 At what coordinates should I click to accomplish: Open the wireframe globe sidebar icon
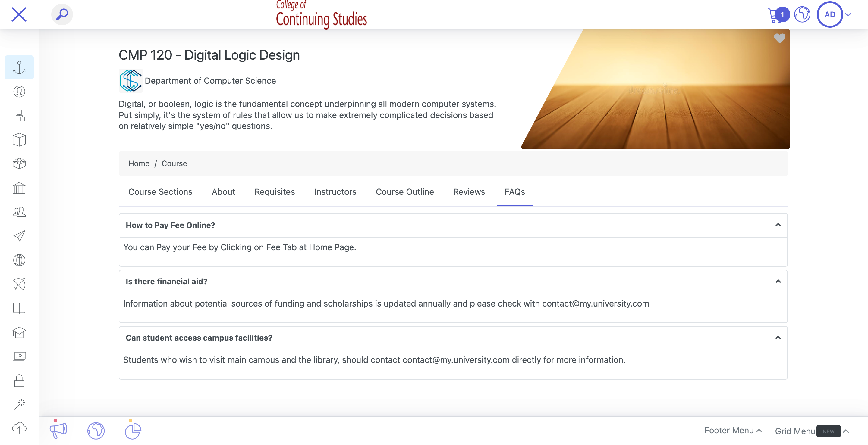click(x=19, y=260)
